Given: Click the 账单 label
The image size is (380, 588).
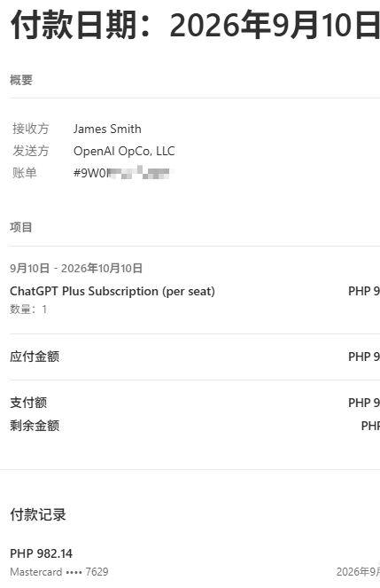Looking at the screenshot, I should coord(25,173).
